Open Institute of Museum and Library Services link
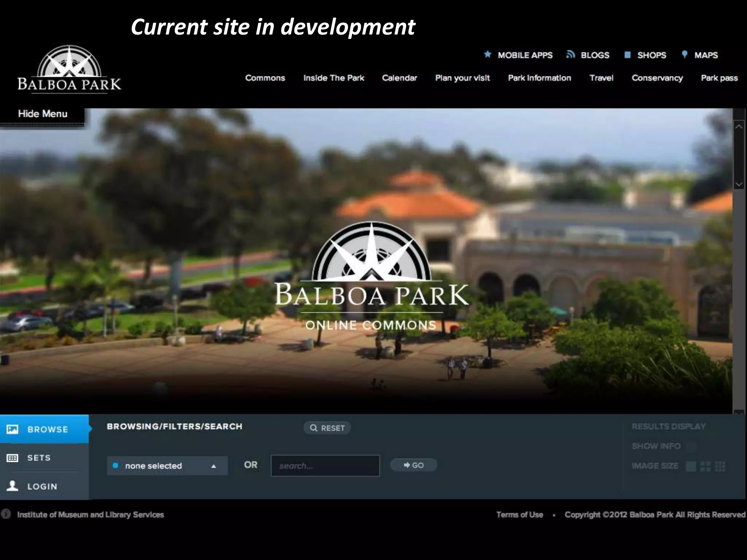 (90, 515)
